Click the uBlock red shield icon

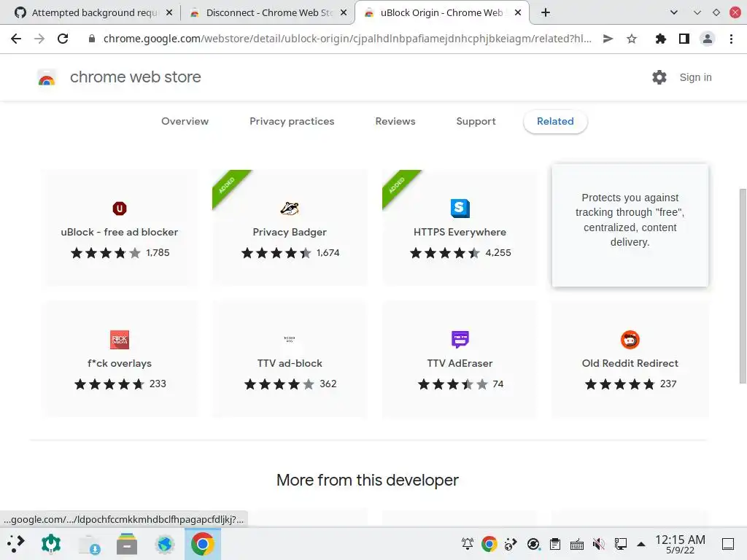point(120,208)
